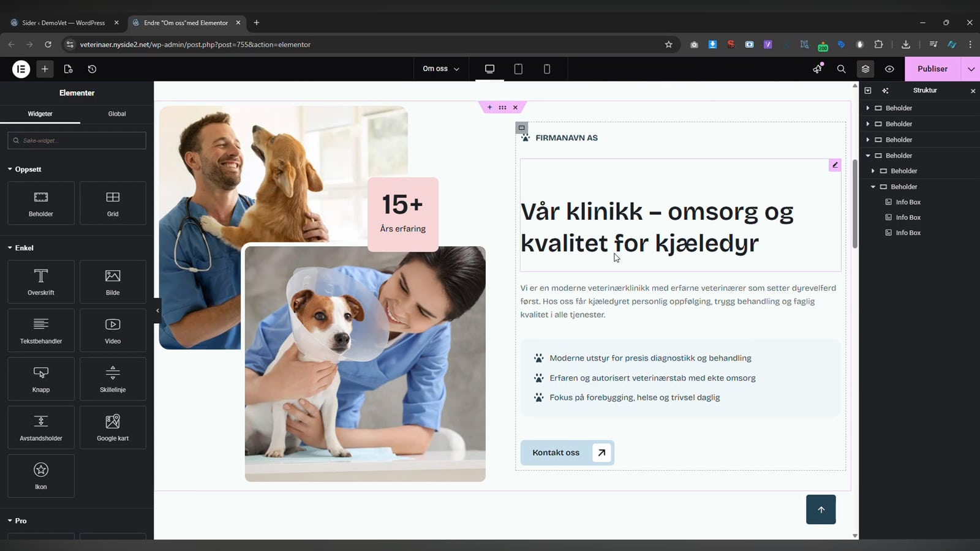Screen dimensions: 980x551
Task: Focus the widget search field
Action: (77, 140)
